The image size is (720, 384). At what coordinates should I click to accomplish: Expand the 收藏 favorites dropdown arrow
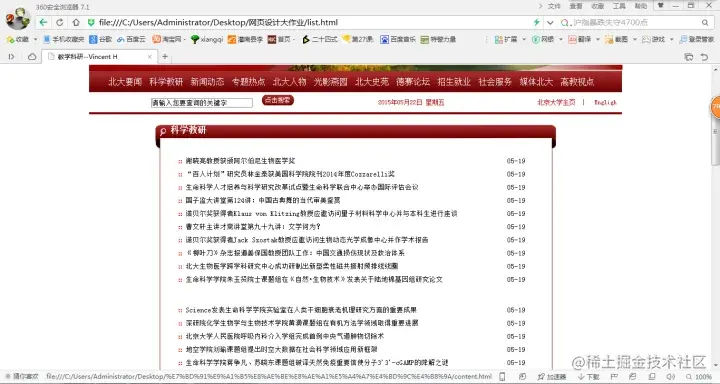(35, 40)
